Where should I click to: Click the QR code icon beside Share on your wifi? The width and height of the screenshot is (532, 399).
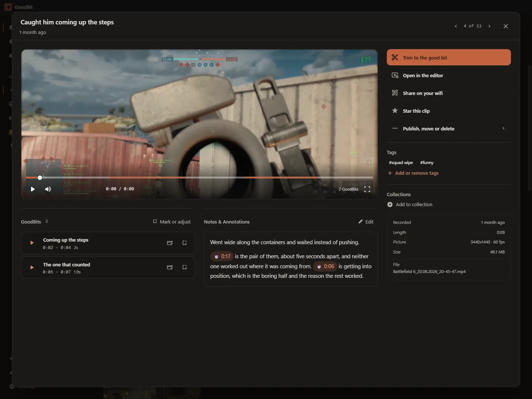pyautogui.click(x=395, y=93)
